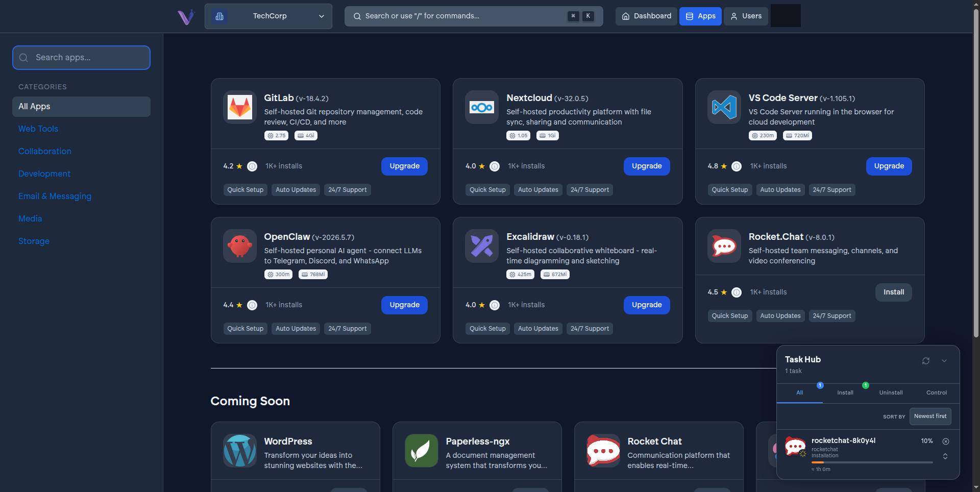The height and width of the screenshot is (492, 980).
Task: Open the Excalidraw app title
Action: (x=530, y=237)
